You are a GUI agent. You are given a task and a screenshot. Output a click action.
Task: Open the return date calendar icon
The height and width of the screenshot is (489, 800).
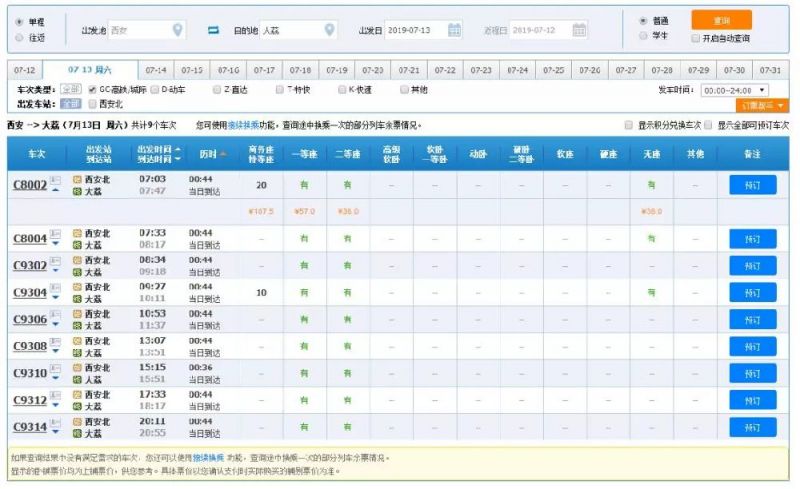coord(579,30)
